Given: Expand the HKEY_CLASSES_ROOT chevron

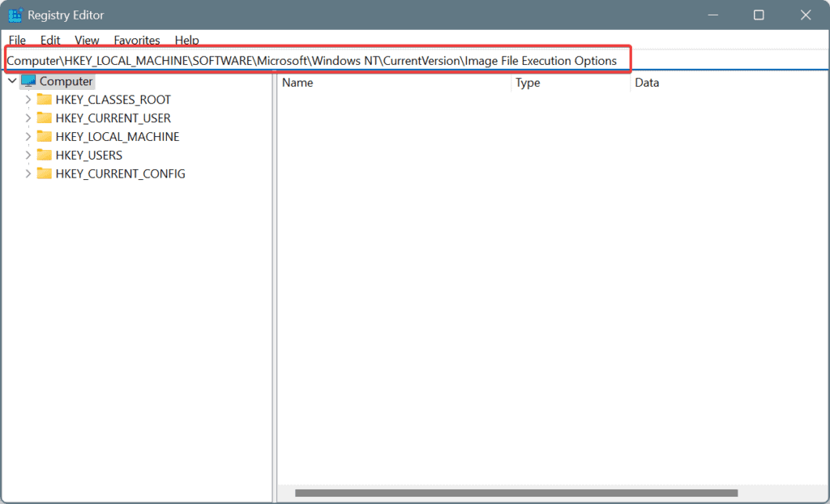Looking at the screenshot, I should coord(28,100).
